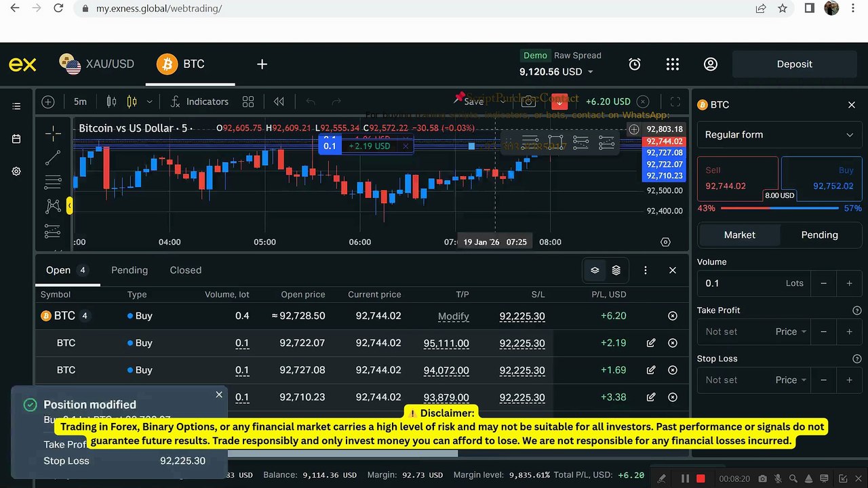This screenshot has width=868, height=488.
Task: Dismiss the Position modified notification
Action: [219, 394]
